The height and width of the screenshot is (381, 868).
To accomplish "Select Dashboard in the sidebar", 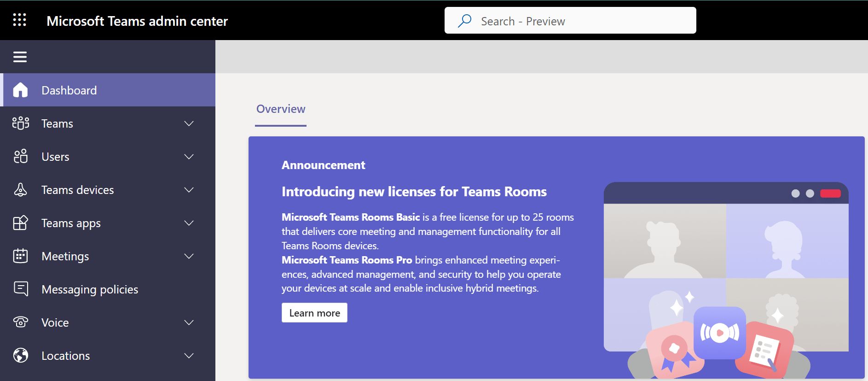I will (x=108, y=90).
